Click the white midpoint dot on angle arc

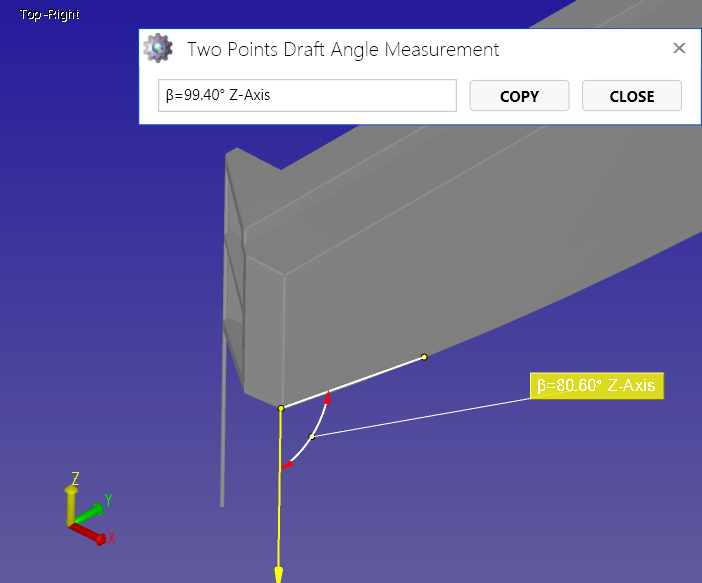tap(312, 436)
